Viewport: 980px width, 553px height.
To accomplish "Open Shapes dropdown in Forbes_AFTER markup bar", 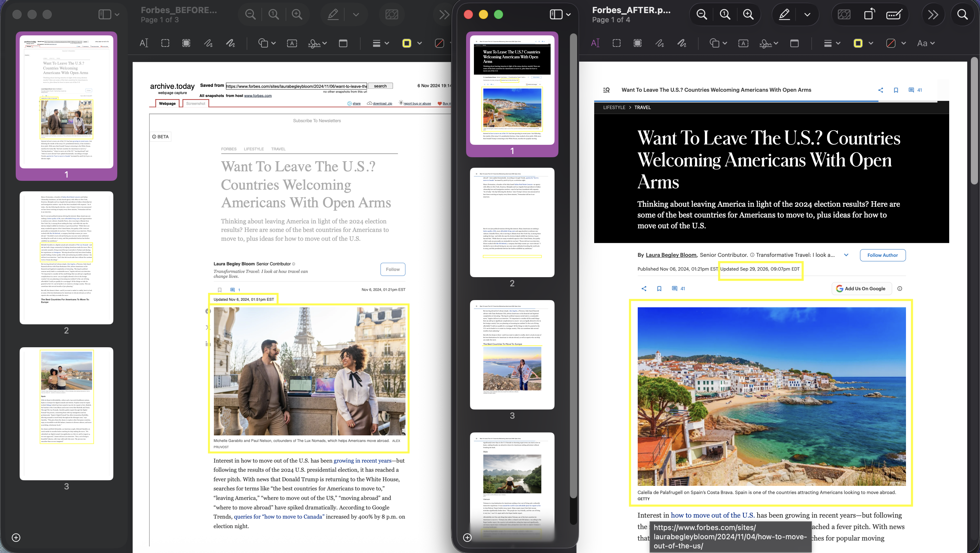I will tap(718, 43).
